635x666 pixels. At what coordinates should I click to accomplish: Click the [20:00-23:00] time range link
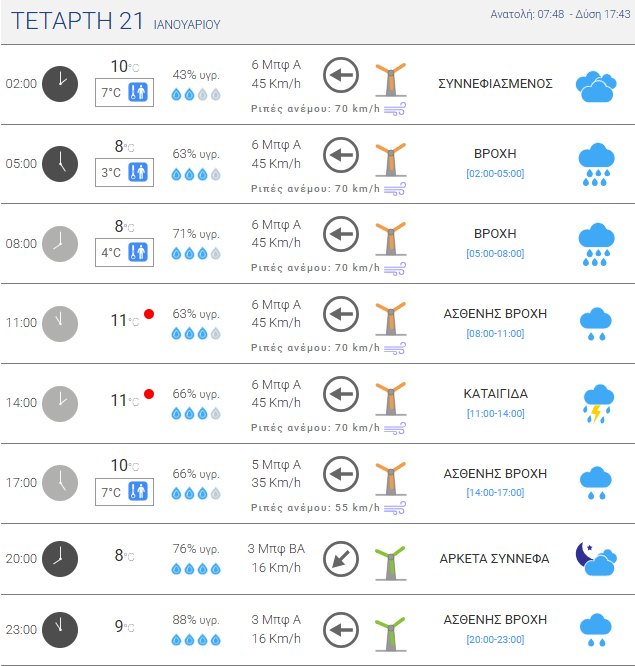pos(495,639)
